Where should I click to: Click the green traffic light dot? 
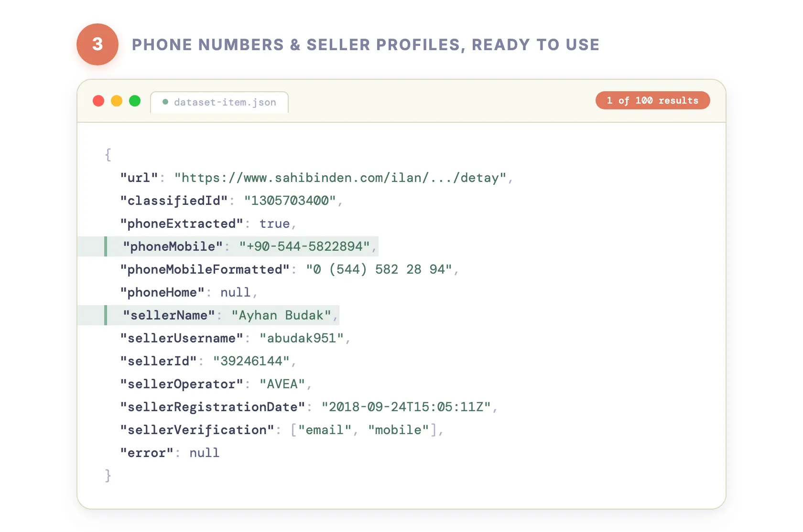[135, 101]
